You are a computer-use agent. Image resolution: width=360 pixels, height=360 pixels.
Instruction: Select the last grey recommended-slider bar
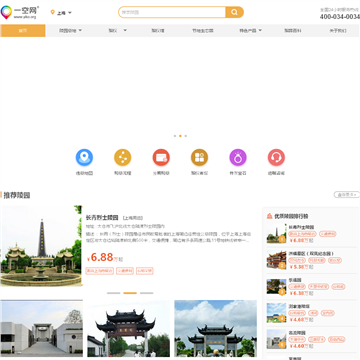tap(147, 293)
